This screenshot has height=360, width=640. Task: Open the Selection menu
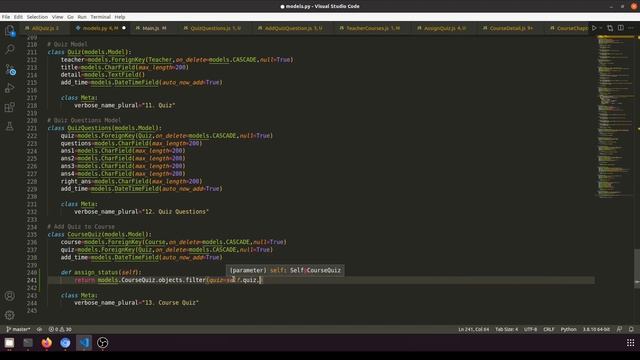pyautogui.click(x=37, y=17)
